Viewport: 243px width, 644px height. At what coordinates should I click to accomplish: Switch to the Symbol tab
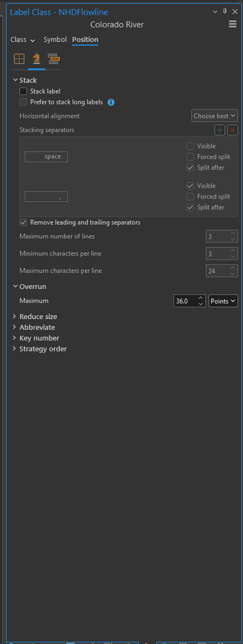55,39
